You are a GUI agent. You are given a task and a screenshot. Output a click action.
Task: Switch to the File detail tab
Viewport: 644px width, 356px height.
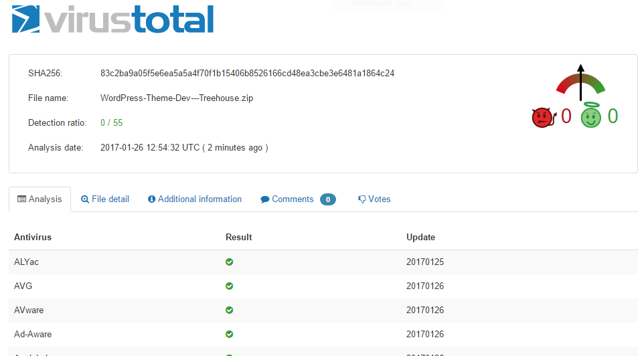click(105, 199)
